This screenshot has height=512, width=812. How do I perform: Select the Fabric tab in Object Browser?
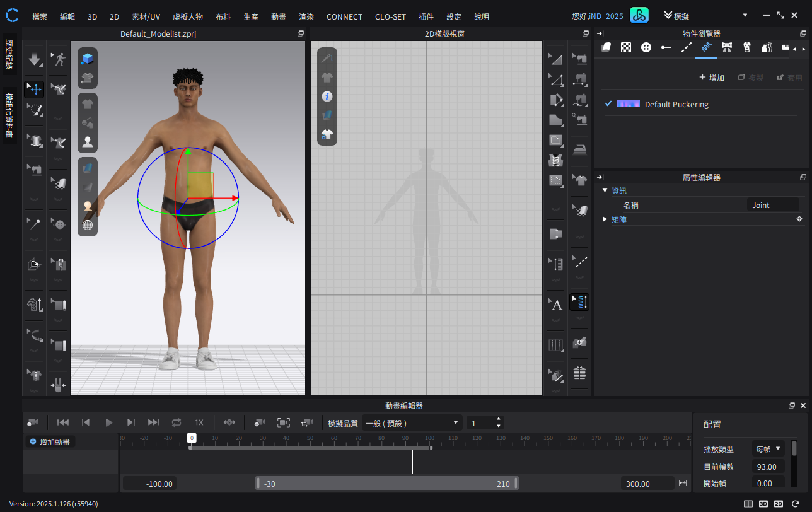(x=606, y=47)
